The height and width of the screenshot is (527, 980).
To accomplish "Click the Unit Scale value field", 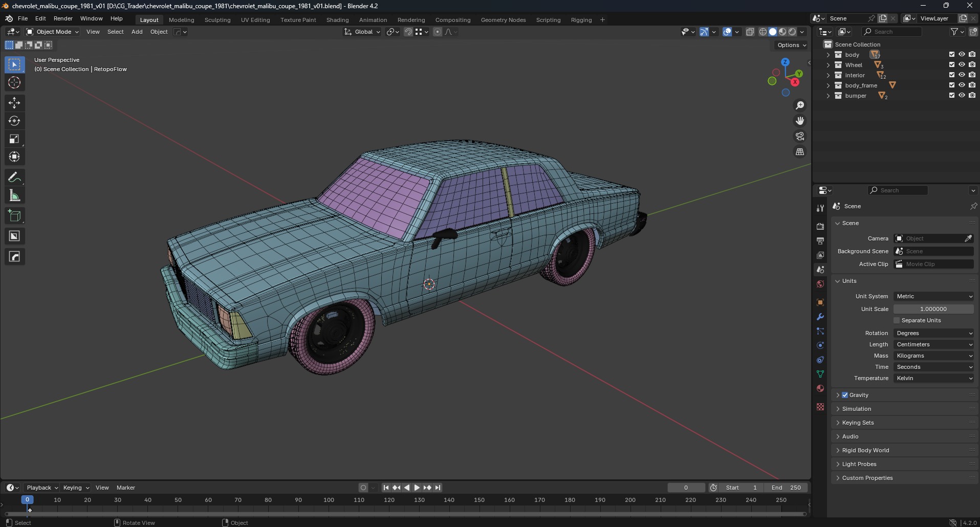I will (933, 309).
